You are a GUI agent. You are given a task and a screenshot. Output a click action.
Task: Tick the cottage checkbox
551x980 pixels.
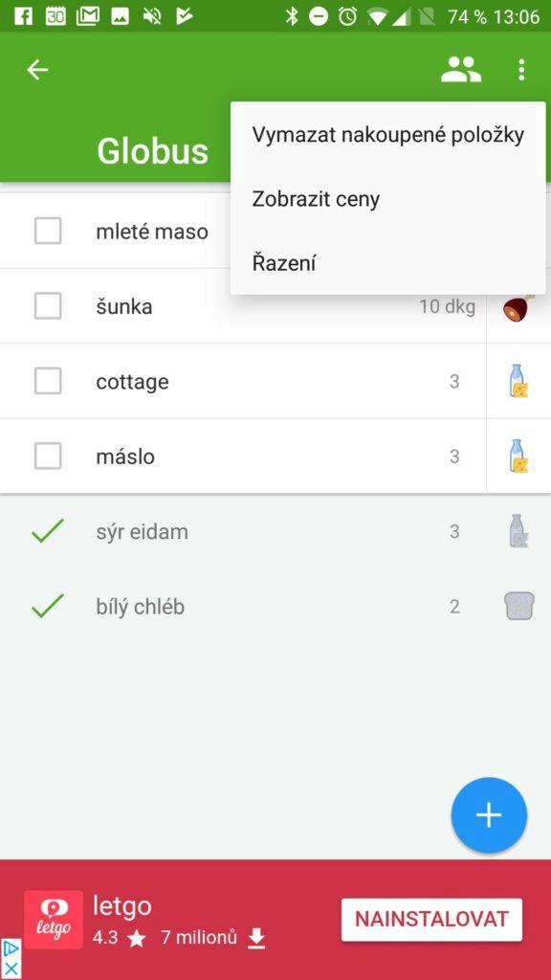pos(48,381)
